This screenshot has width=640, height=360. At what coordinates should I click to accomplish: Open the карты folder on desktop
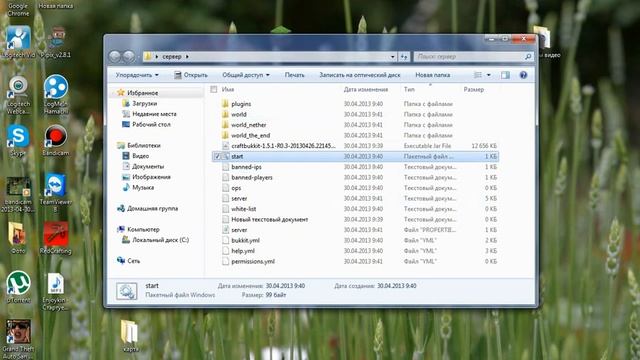[130, 336]
